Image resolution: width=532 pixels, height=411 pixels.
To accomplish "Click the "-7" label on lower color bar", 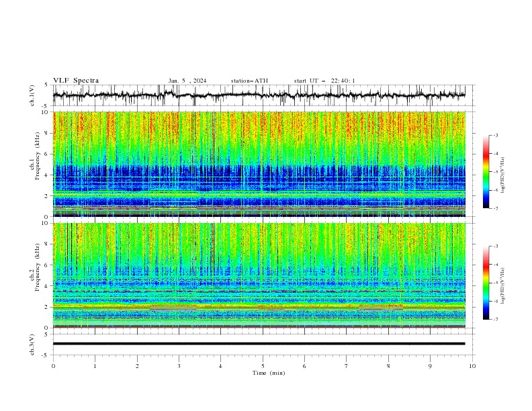I will point(495,319).
